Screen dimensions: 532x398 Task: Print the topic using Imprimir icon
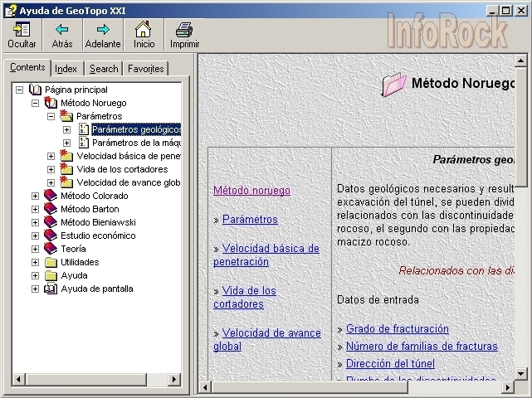(184, 30)
